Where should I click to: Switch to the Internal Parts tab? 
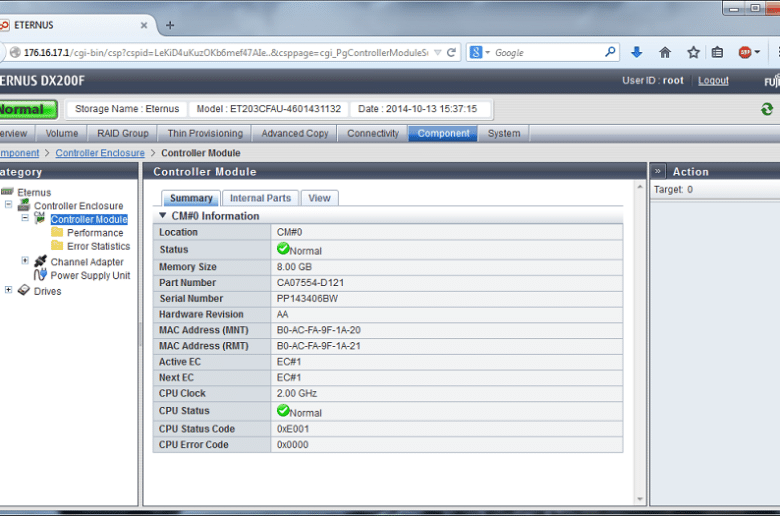[260, 198]
